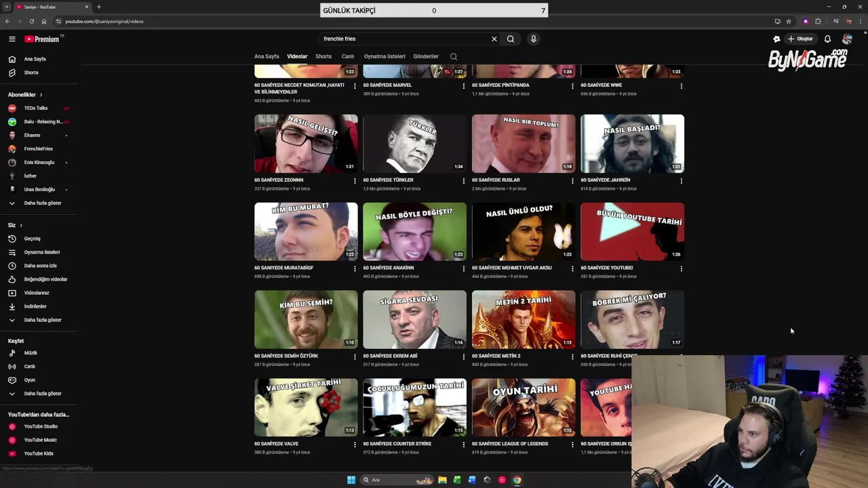Viewport: 868px width, 488px height.
Task: Open Windows Start menu
Action: pyautogui.click(x=351, y=480)
